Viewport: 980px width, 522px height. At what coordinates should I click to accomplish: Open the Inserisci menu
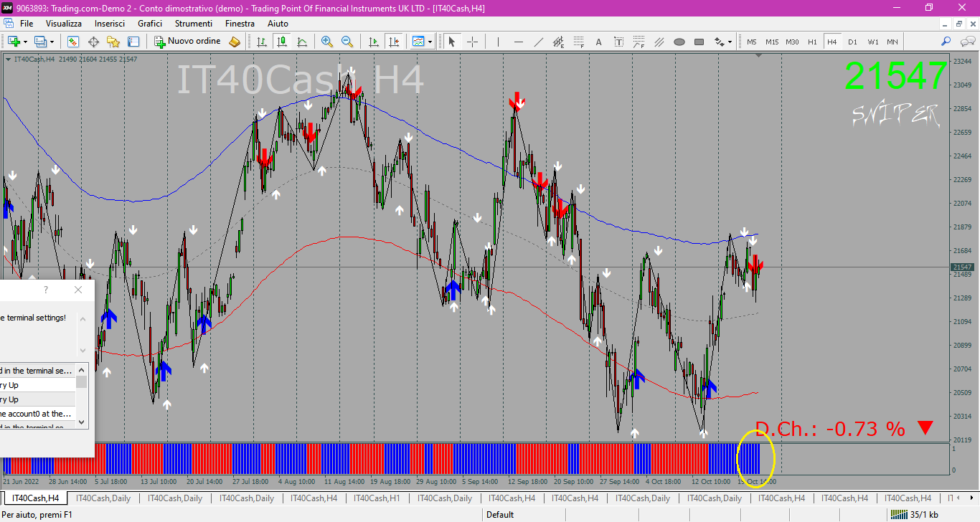click(110, 24)
